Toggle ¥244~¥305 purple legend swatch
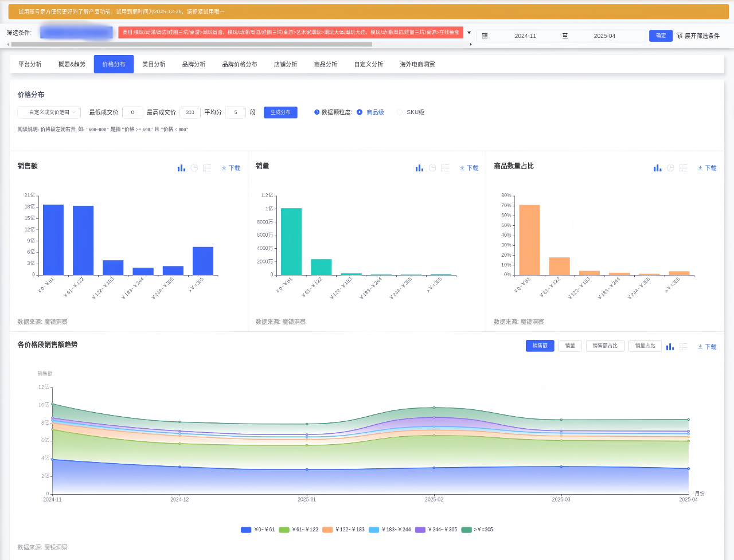 420,530
